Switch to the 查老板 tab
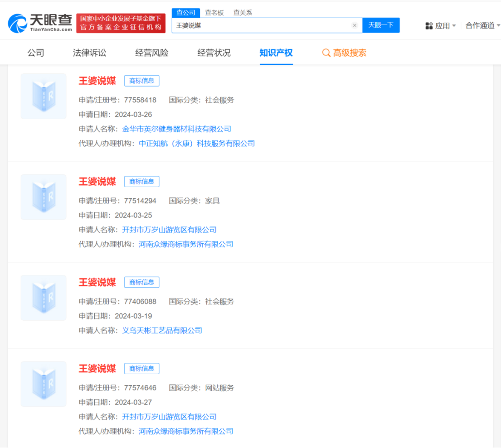Screen dimensions: 501x448 [213, 13]
